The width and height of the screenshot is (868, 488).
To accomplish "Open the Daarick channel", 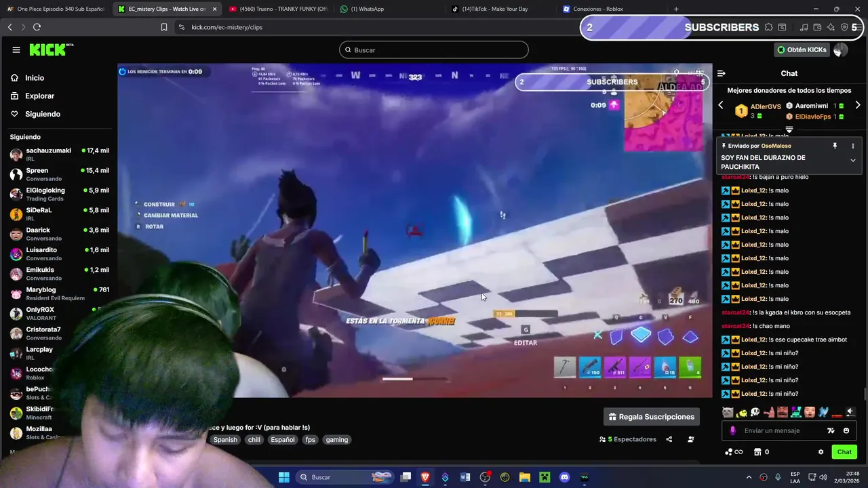I will (60, 234).
